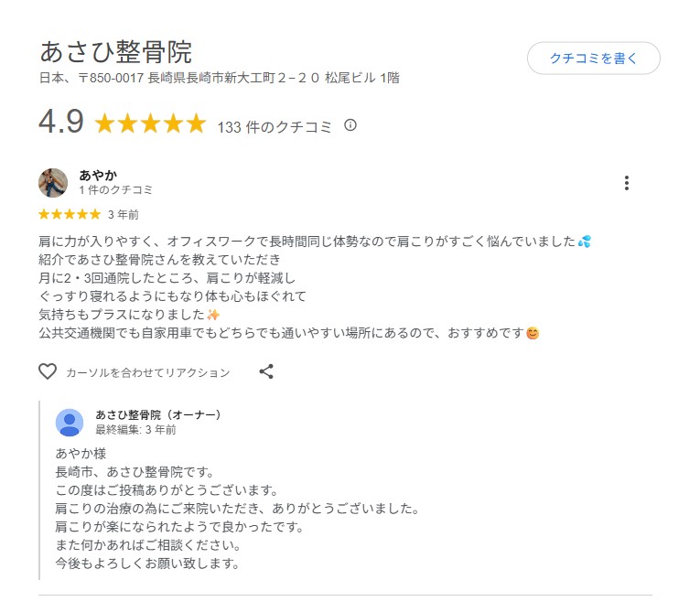Click the あさひ整骨院 page title
The width and height of the screenshot is (700, 612).
[116, 50]
